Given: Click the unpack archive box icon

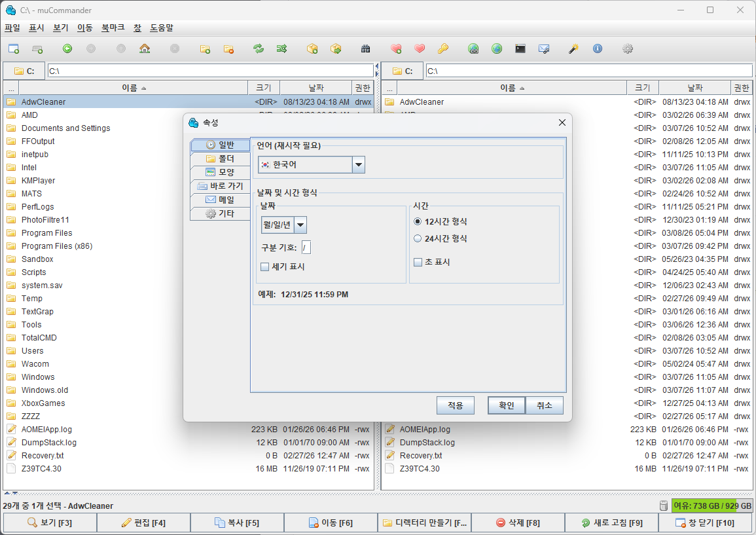Looking at the screenshot, I should [336, 48].
